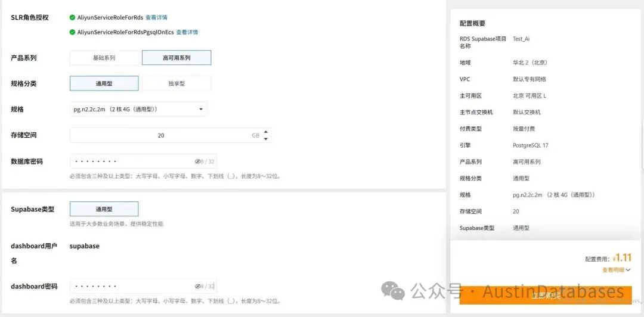This screenshot has width=644, height=317.
Task: Choose 独享型 under 规格分类
Action: pyautogui.click(x=177, y=83)
